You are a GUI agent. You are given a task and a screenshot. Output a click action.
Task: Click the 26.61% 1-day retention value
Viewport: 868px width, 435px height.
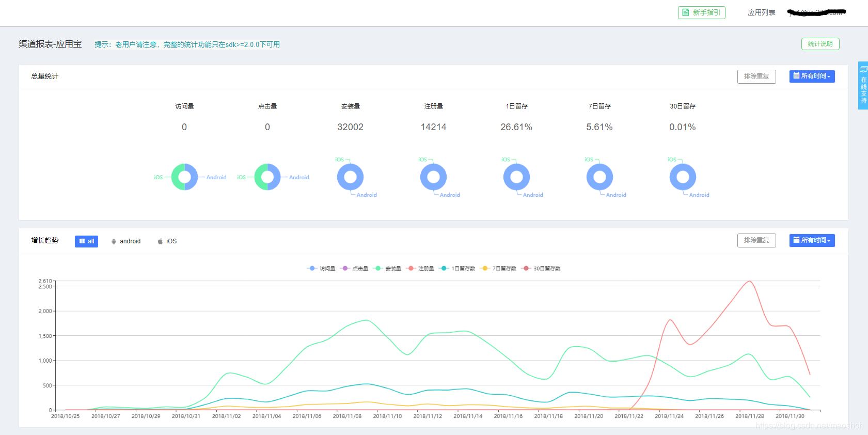(x=516, y=127)
